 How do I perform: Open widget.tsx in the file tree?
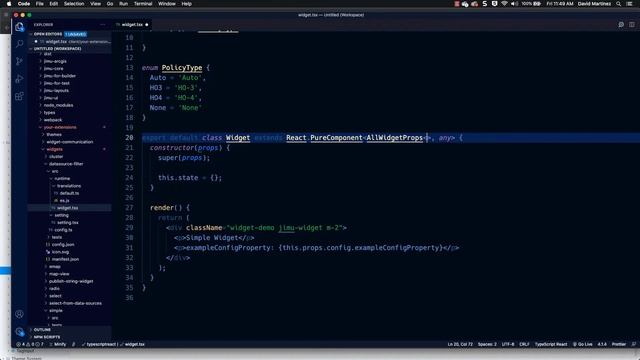tap(67, 208)
